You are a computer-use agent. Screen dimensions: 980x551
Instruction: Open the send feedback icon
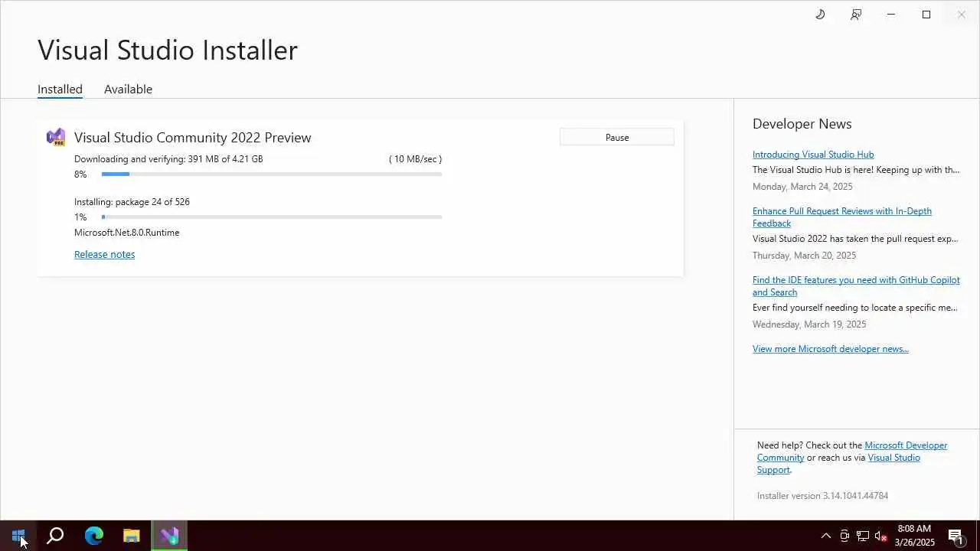[856, 15]
